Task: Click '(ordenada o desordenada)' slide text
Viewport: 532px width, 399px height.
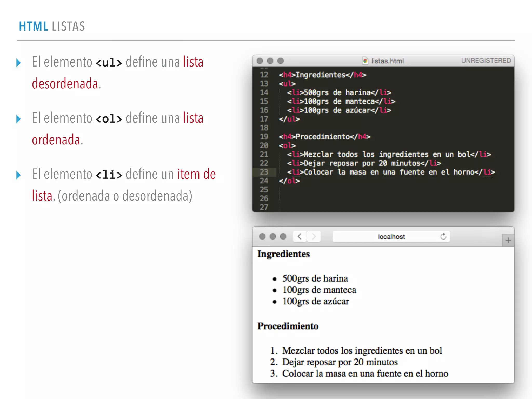Action: point(125,196)
